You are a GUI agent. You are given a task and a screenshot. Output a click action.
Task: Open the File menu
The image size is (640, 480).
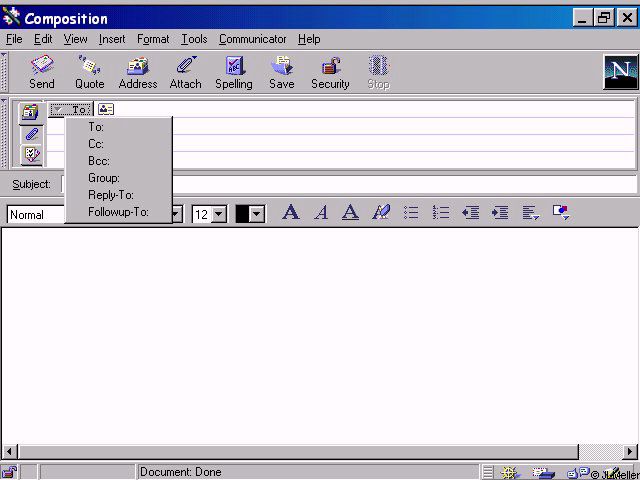pyautogui.click(x=14, y=39)
